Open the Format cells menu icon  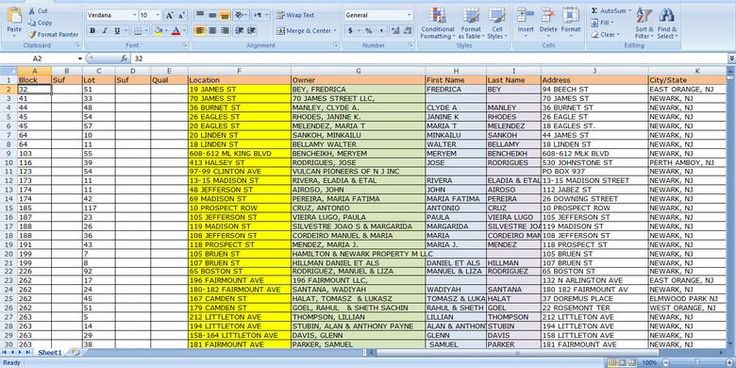(x=571, y=15)
